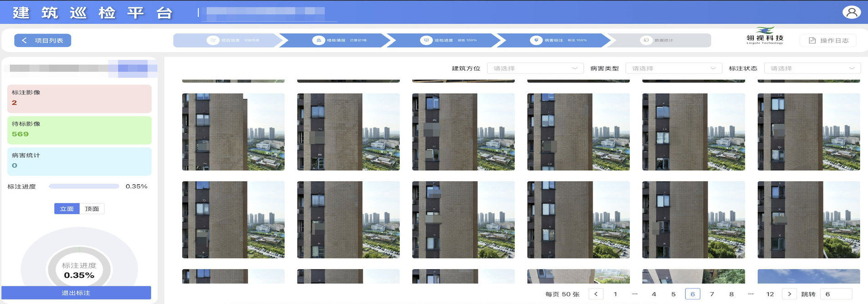Open the 操作日志 button
The image size is (868, 304).
pyautogui.click(x=828, y=41)
